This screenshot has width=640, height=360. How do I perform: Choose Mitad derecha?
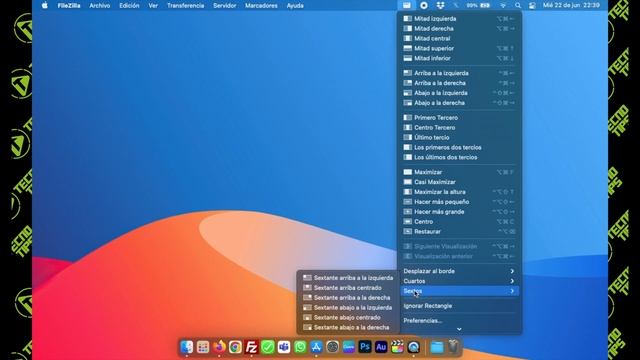(459, 29)
